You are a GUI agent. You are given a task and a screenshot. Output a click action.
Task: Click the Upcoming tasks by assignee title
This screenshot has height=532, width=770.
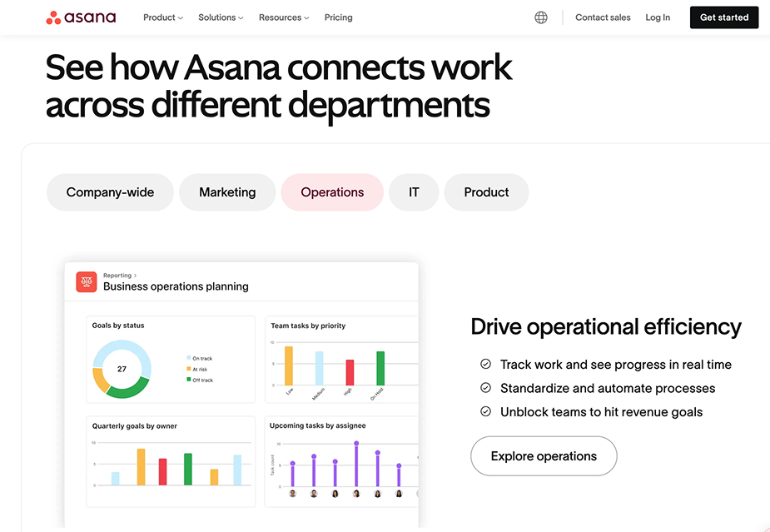(318, 425)
